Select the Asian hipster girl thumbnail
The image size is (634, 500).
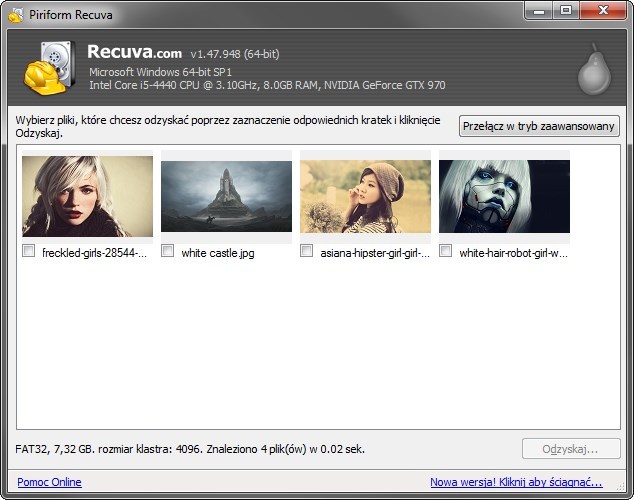366,196
